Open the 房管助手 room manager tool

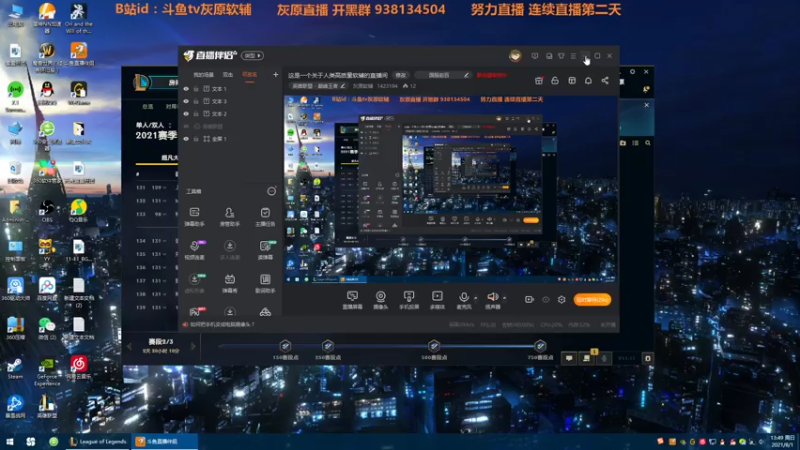coord(230,216)
